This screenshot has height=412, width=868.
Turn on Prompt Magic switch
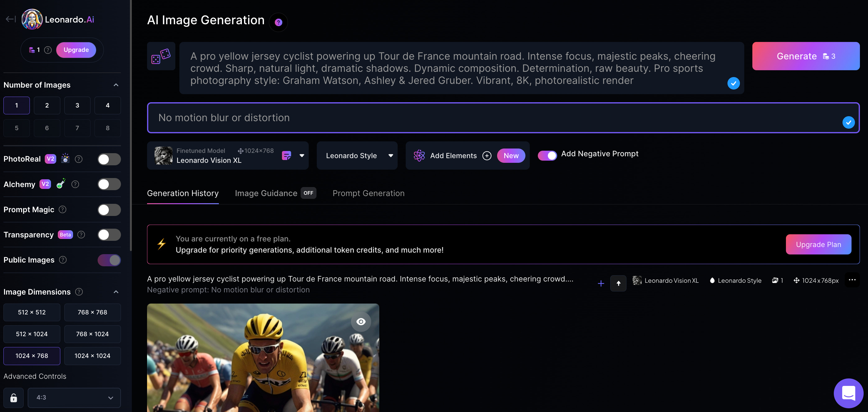point(109,209)
